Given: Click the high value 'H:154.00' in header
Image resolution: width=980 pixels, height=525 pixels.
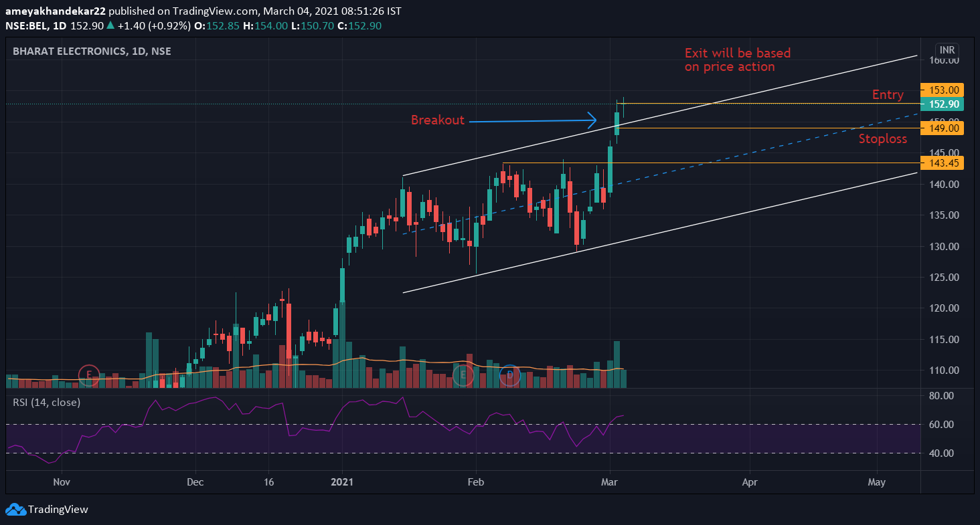Looking at the screenshot, I should 266,25.
